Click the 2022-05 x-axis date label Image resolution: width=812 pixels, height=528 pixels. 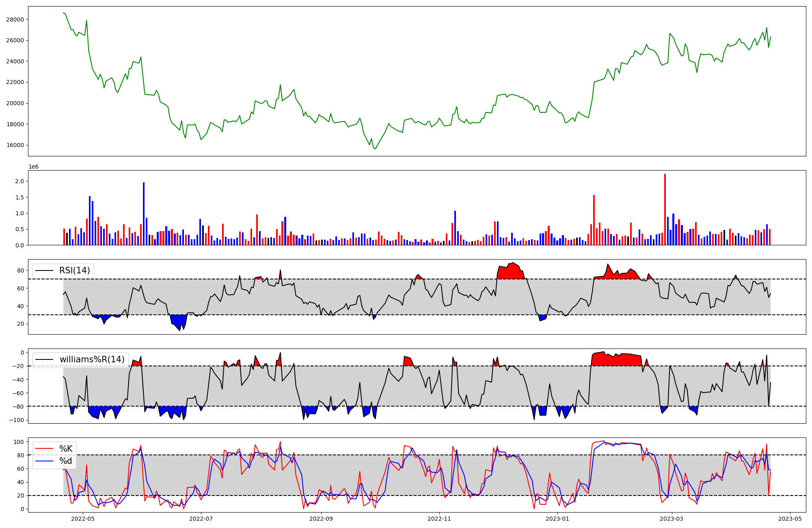pos(83,519)
